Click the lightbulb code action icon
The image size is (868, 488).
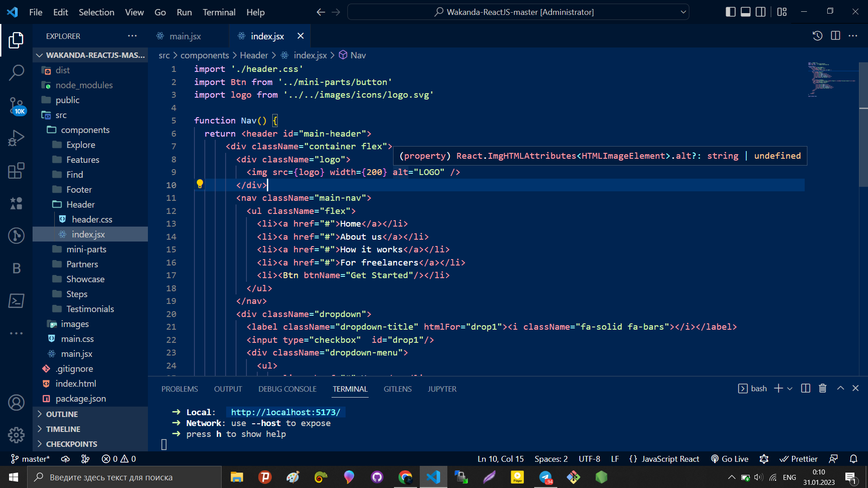[x=199, y=184]
